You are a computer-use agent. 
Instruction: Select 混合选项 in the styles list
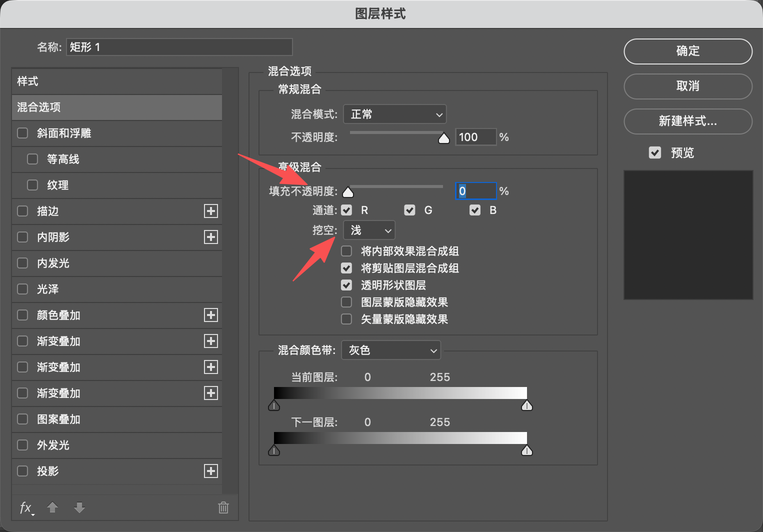pyautogui.click(x=117, y=107)
